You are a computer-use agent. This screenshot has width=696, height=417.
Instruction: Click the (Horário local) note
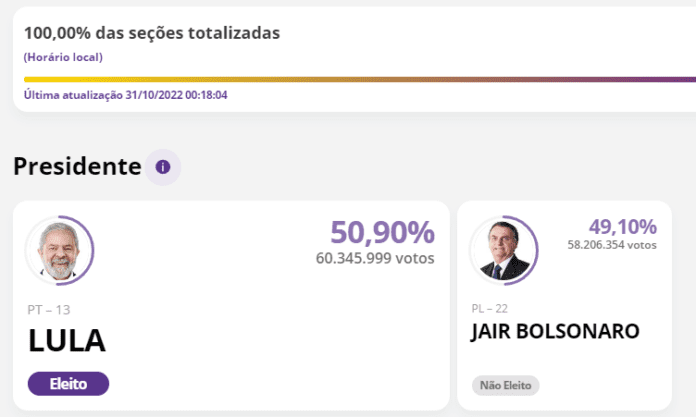(x=63, y=57)
